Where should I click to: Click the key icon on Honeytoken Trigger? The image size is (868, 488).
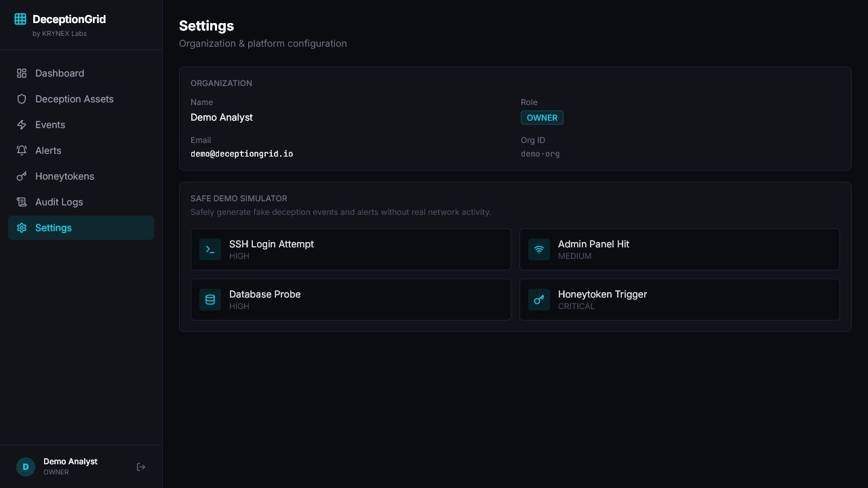[539, 300]
